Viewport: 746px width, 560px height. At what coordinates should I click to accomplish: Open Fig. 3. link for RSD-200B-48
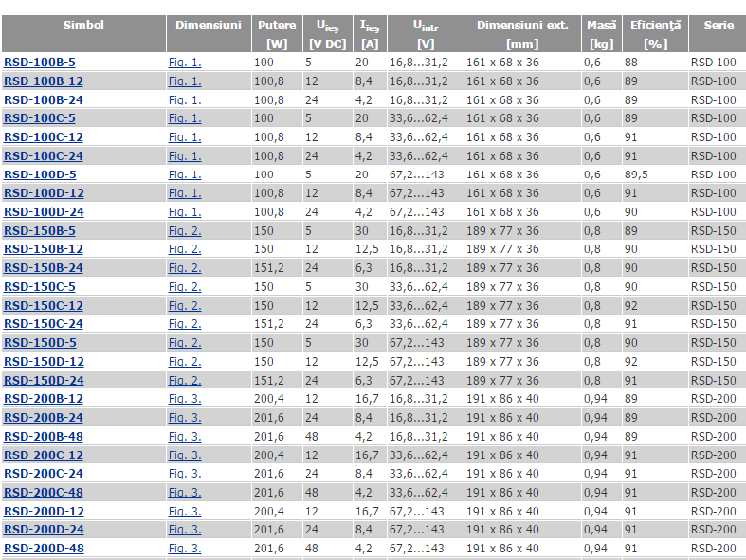coord(185,436)
